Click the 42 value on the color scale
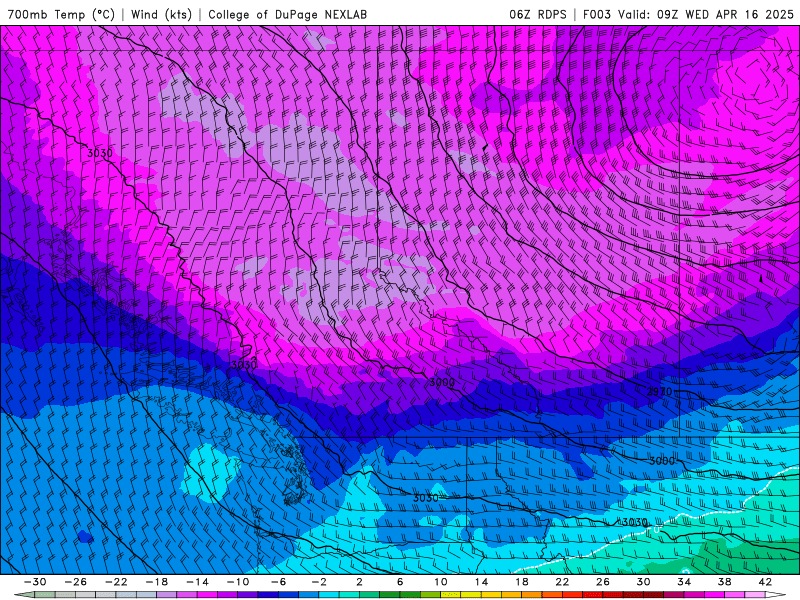This screenshot has width=800, height=600. coord(765,582)
